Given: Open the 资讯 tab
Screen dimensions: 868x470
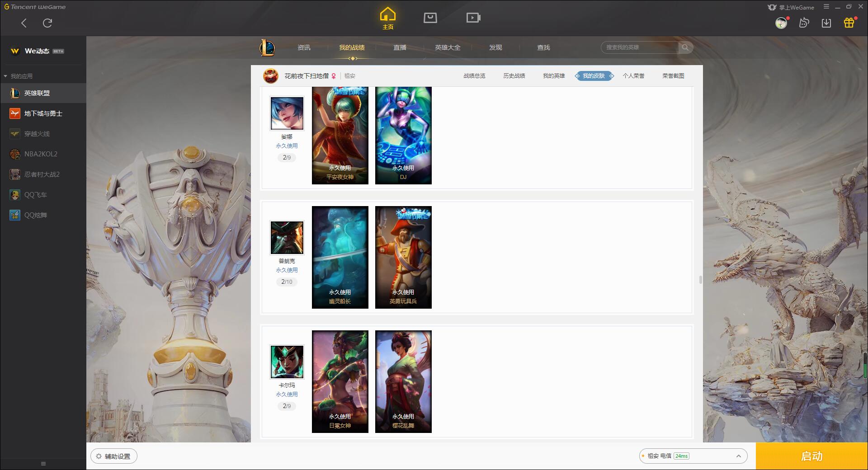Looking at the screenshot, I should click(304, 47).
